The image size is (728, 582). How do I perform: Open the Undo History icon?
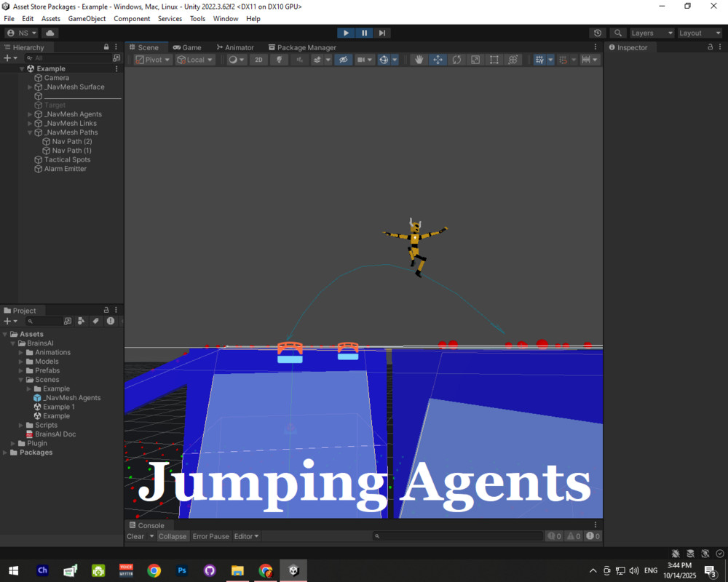point(598,33)
